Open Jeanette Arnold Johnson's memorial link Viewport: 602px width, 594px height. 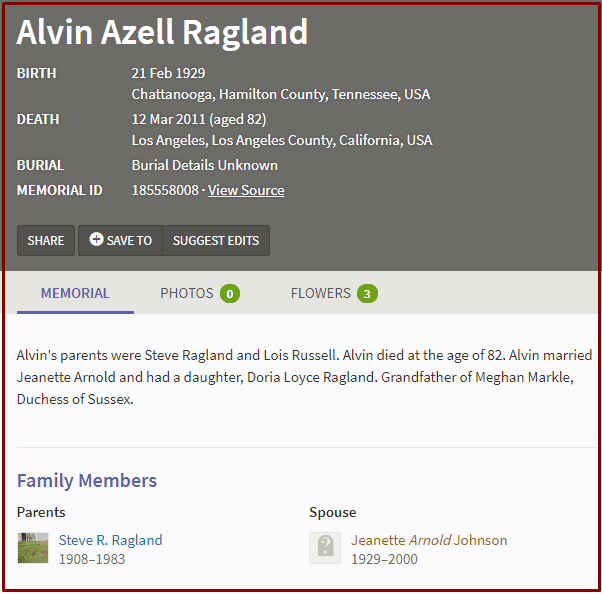coord(429,540)
